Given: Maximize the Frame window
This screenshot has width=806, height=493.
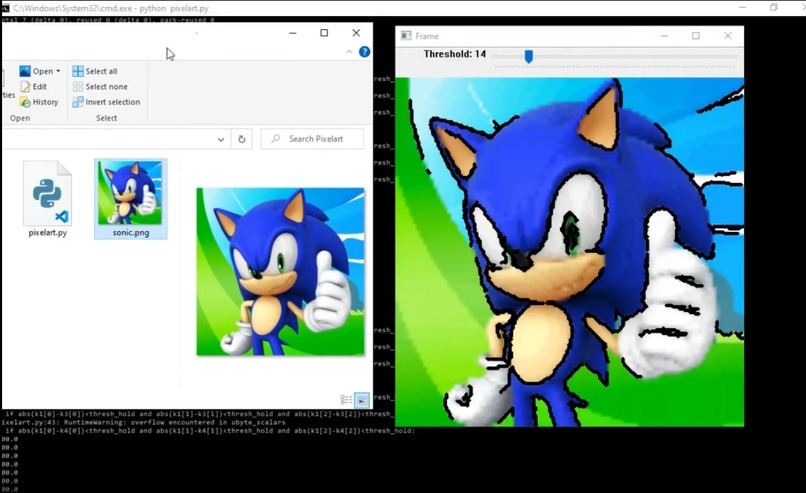Looking at the screenshot, I should coord(695,36).
